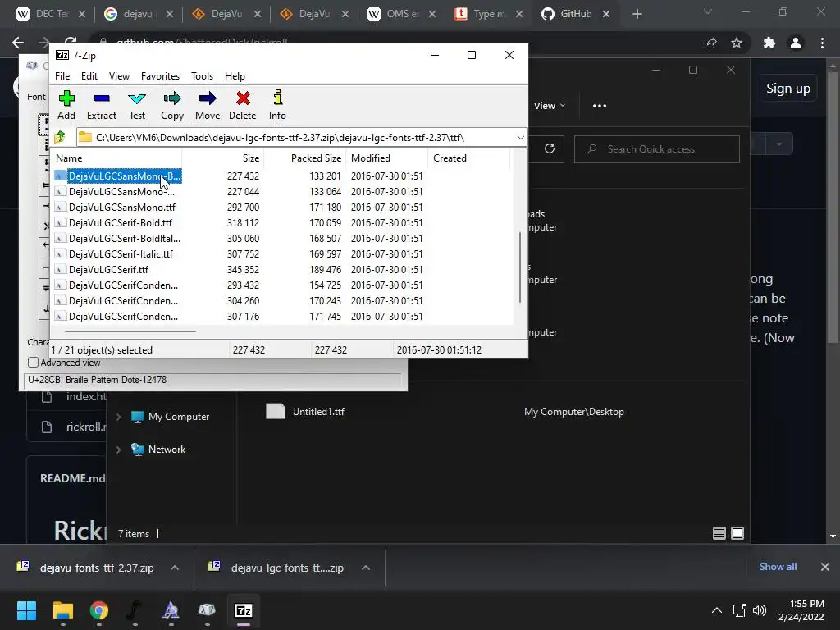Open the Tools menu in 7-Zip

click(202, 76)
